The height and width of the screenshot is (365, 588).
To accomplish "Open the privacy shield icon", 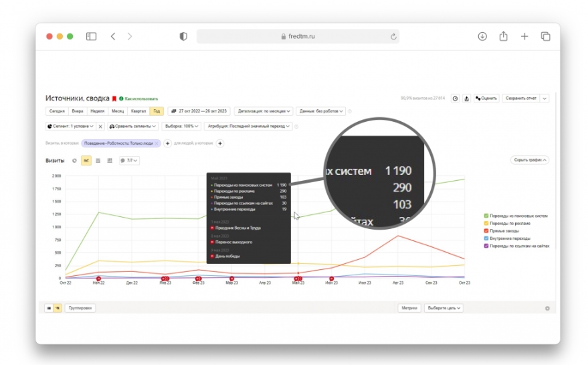I will click(183, 36).
